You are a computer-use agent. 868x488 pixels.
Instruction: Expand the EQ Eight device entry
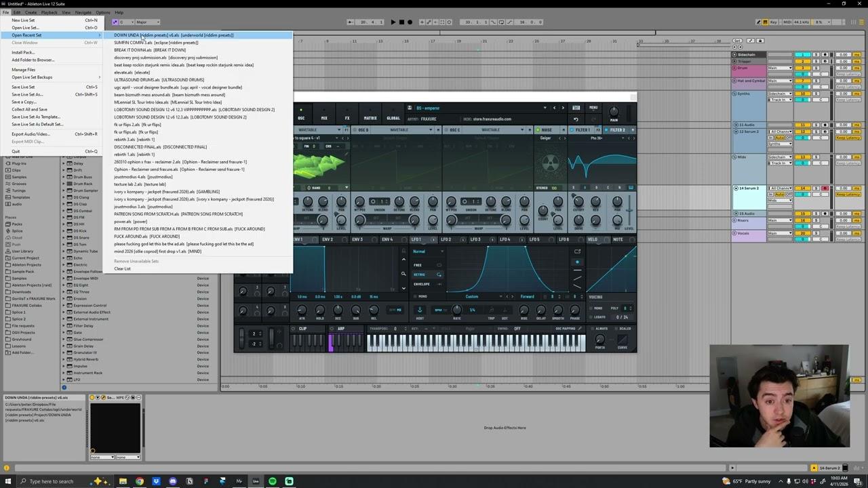pyautogui.click(x=64, y=285)
